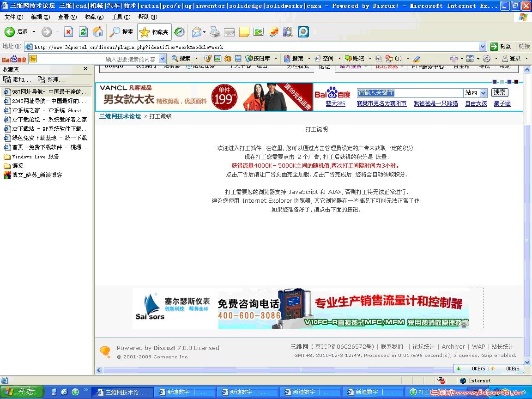The height and width of the screenshot is (399, 532).
Task: Open favorite XP下载论坛
Action: tap(45, 120)
